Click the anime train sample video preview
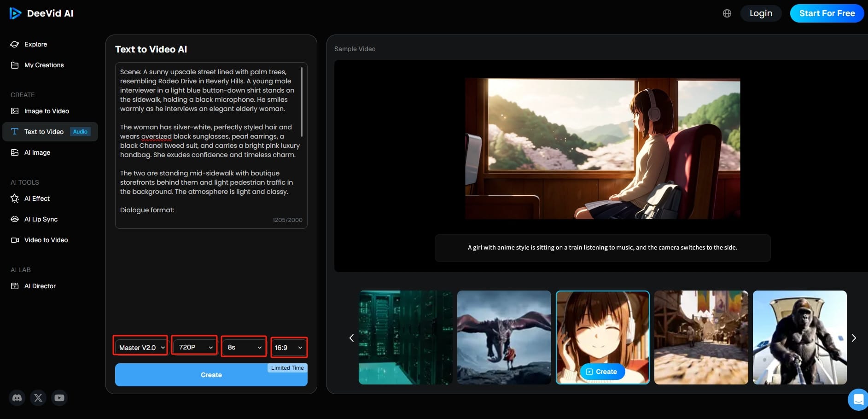Viewport: 868px width, 419px height. click(x=602, y=148)
